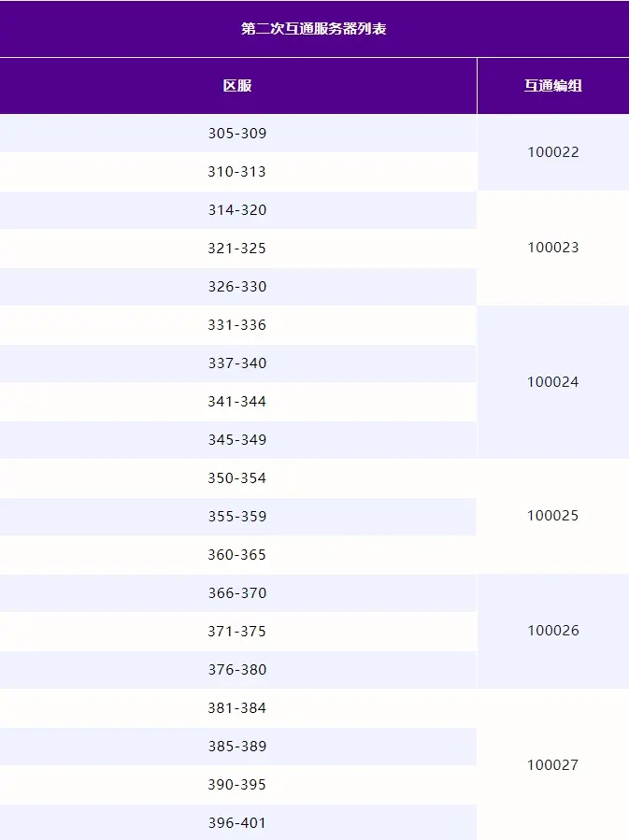
Task: Select group number 100026
Action: [x=553, y=631]
